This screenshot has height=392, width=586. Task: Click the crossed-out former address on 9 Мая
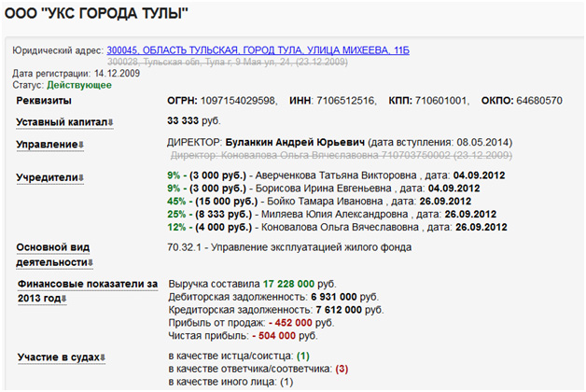click(228, 61)
